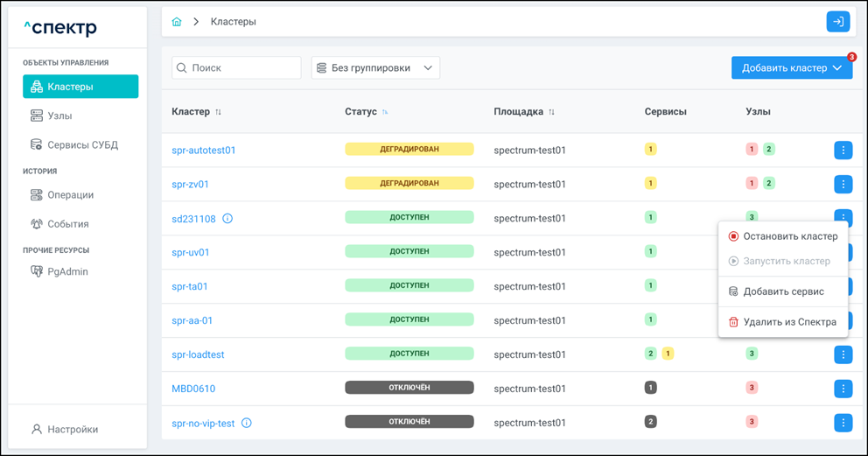868x456 pixels.
Task: Click info icon beside spr-no-vip-test
Action: tap(247, 424)
